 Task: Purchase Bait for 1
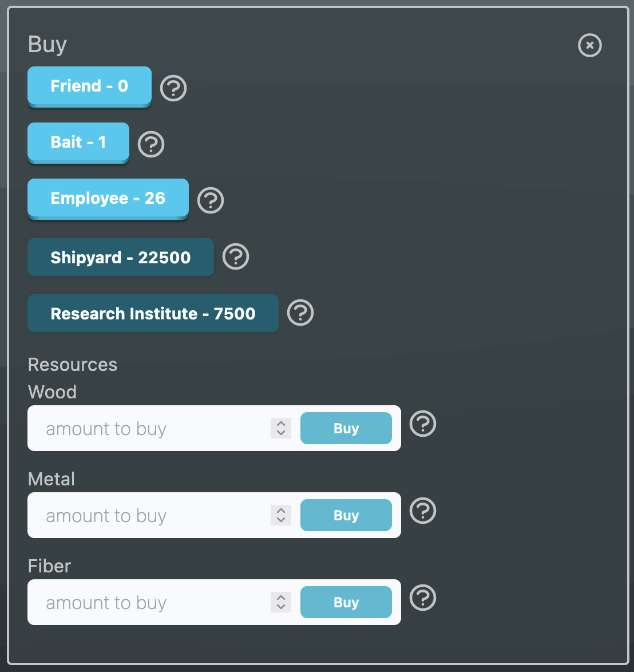click(x=78, y=142)
